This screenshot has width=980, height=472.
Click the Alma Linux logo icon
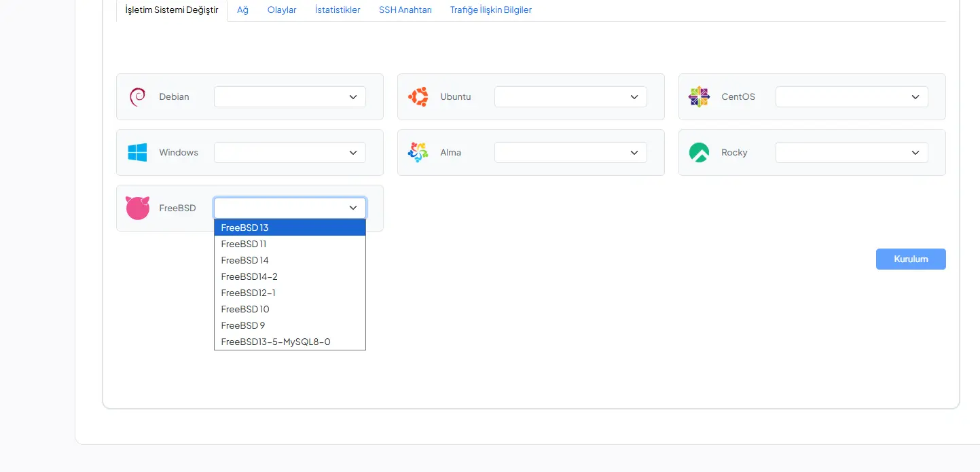pos(418,152)
